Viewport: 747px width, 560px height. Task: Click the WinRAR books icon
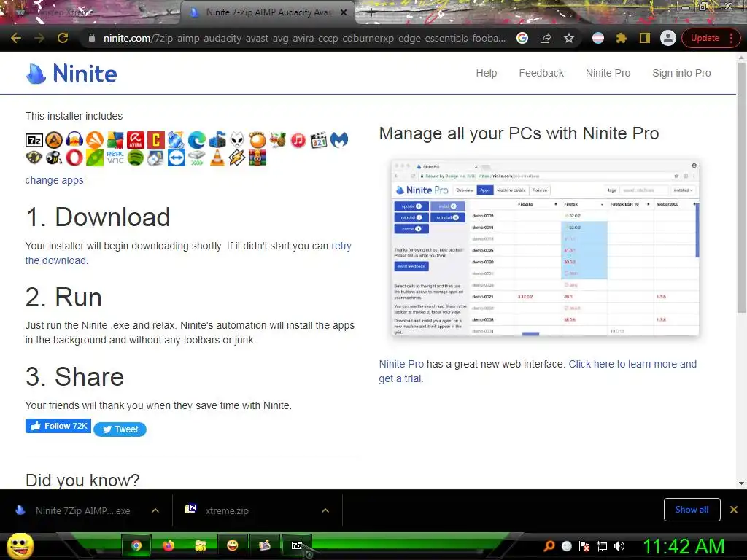pos(258,157)
